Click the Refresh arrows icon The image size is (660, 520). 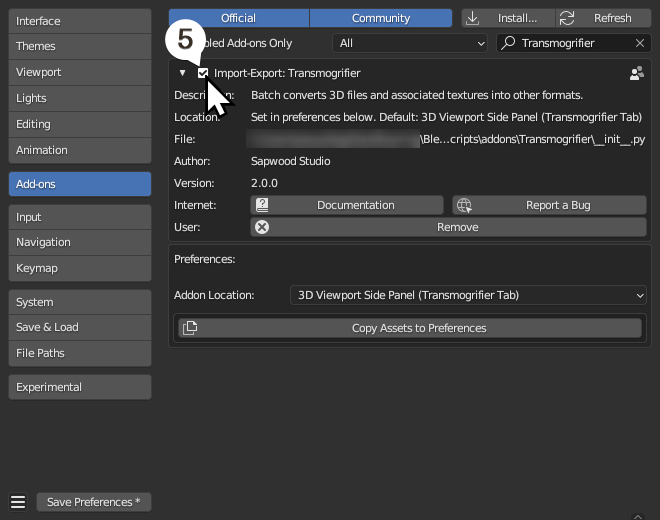(567, 18)
